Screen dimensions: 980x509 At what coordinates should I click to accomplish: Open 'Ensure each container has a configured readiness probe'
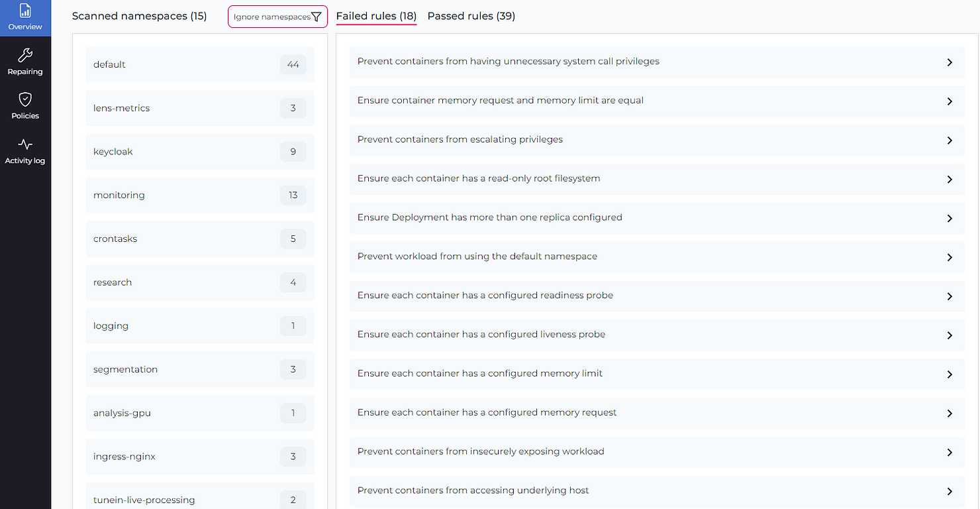pos(485,296)
